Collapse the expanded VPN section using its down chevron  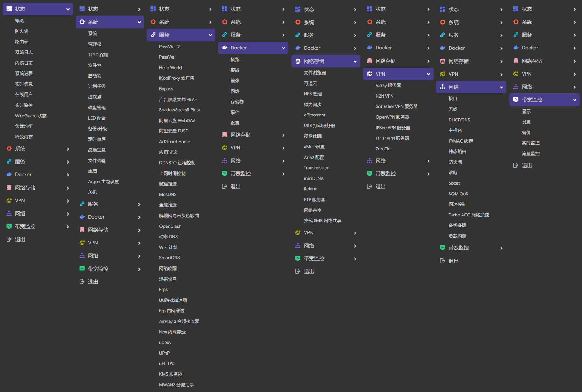[x=428, y=74]
